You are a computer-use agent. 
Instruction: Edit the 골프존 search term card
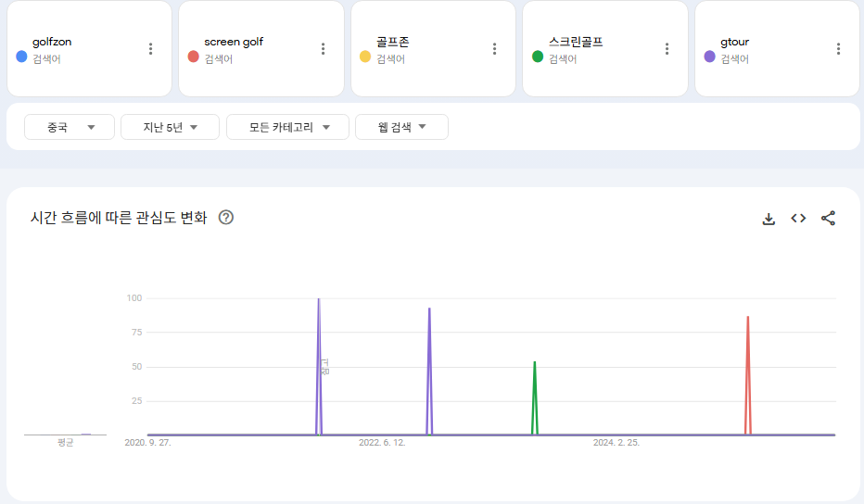click(x=433, y=48)
